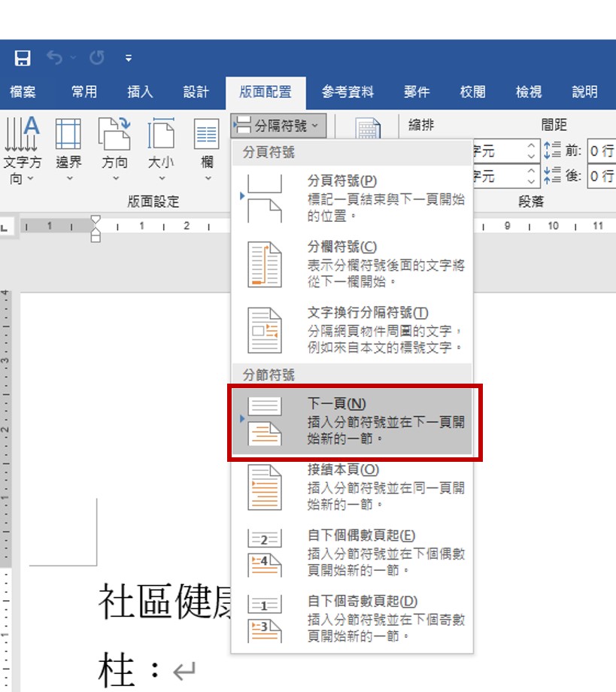Choose 自下個奇數頁起(D) odd page break
The width and height of the screenshot is (616, 692).
click(352, 618)
